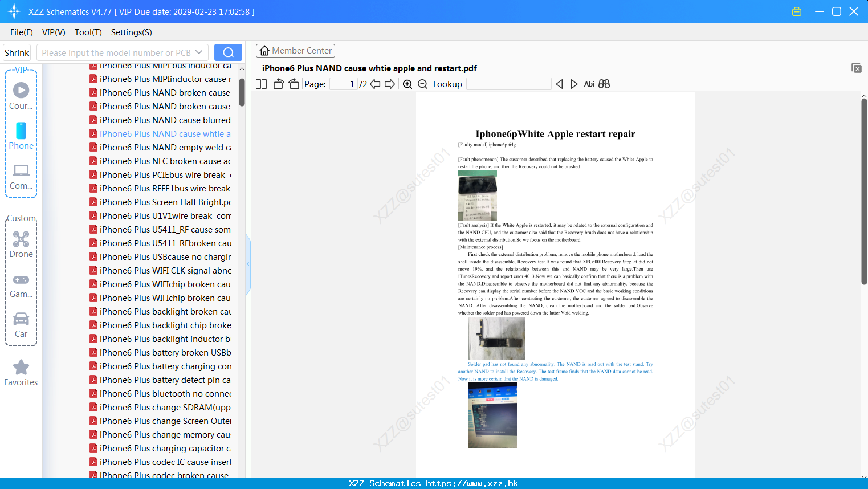Screen dimensions: 868x489
Task: Toggle the two-page view icon
Action: [x=261, y=84]
